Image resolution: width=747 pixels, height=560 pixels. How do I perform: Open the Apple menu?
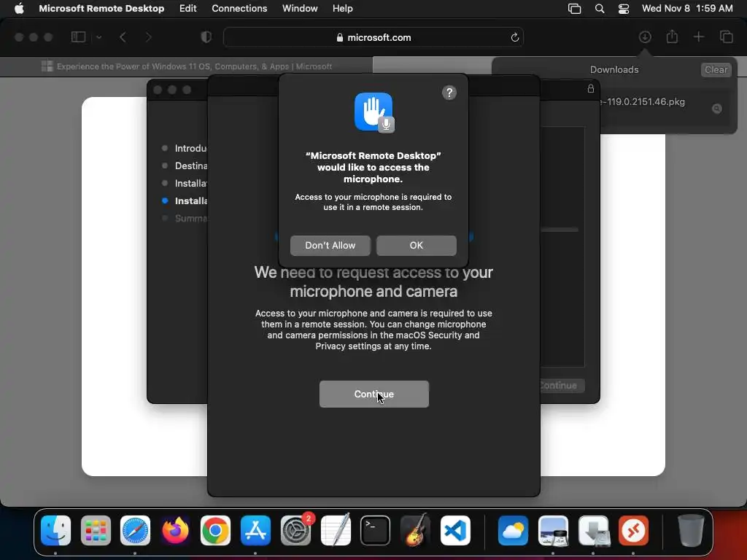(x=19, y=8)
